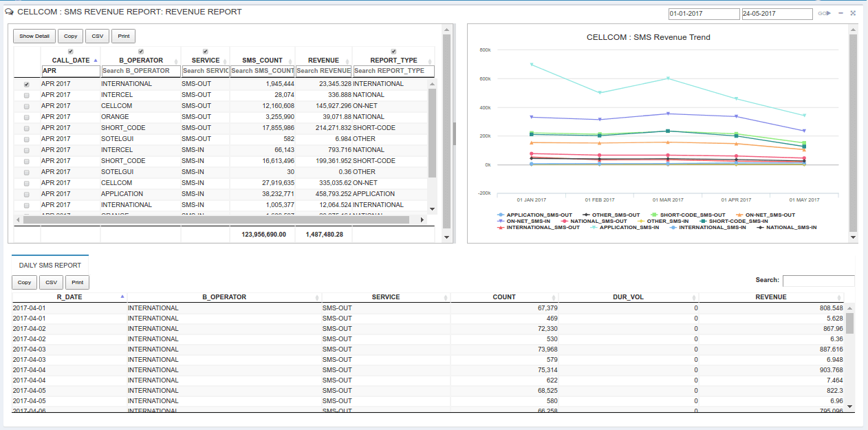The image size is (868, 430).
Task: Click the sort icon on R_DATE column
Action: tap(122, 297)
